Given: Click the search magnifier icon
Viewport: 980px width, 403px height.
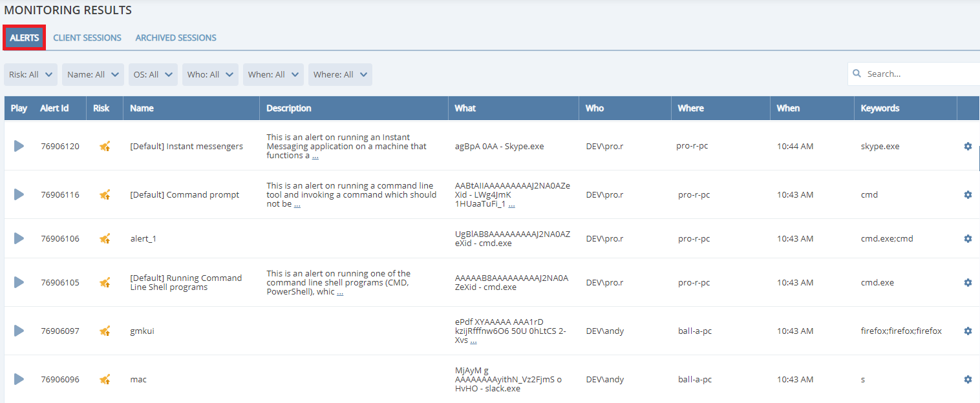Looking at the screenshot, I should pos(857,74).
